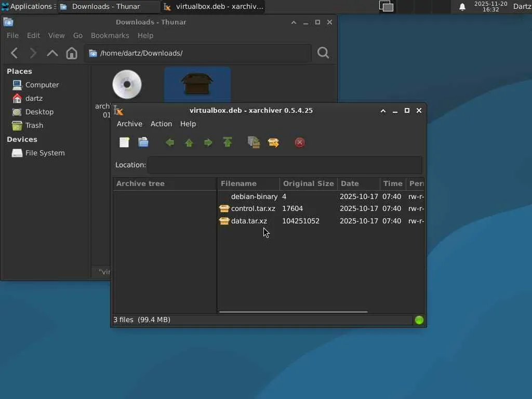Open the Applications menu in the panel
This screenshot has height=399, width=532.
(x=29, y=6)
